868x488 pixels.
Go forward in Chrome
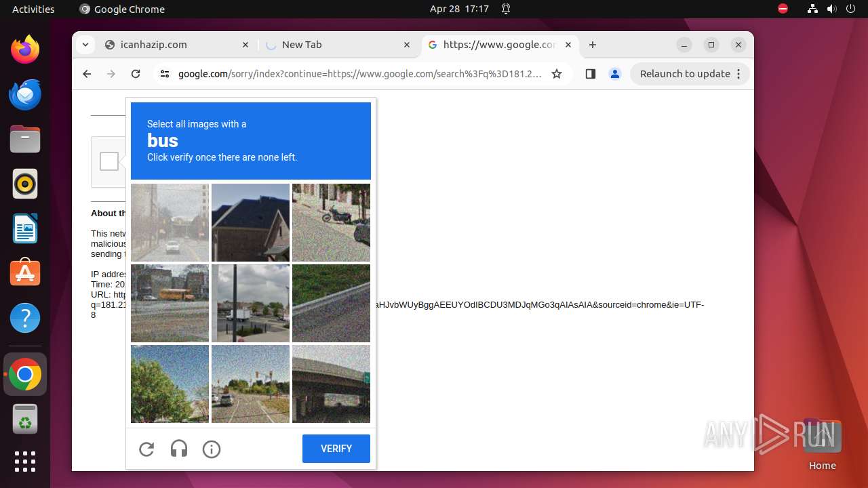pos(111,74)
